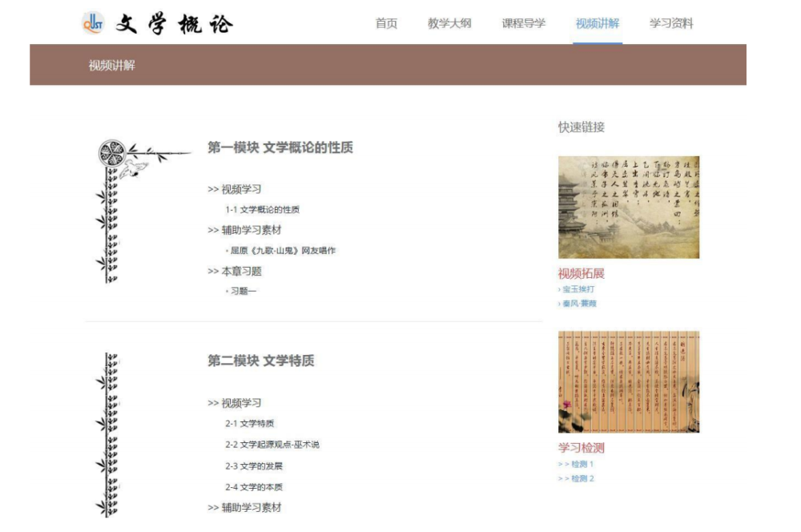The image size is (801, 532).
Task: Open exercise 习题一
Action: coord(244,291)
